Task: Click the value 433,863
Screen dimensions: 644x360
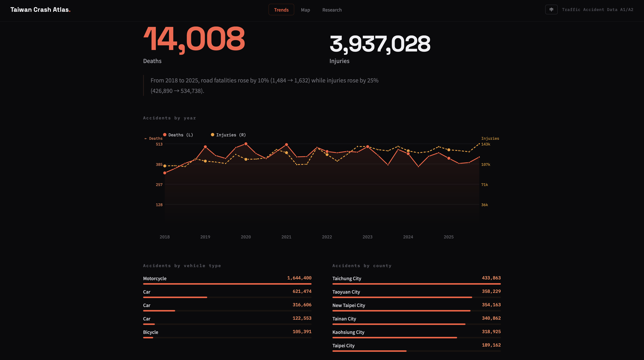Action: point(491,278)
